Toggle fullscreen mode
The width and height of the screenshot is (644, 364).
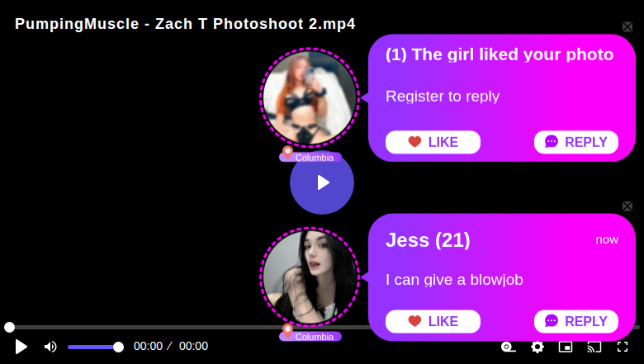[x=623, y=347]
